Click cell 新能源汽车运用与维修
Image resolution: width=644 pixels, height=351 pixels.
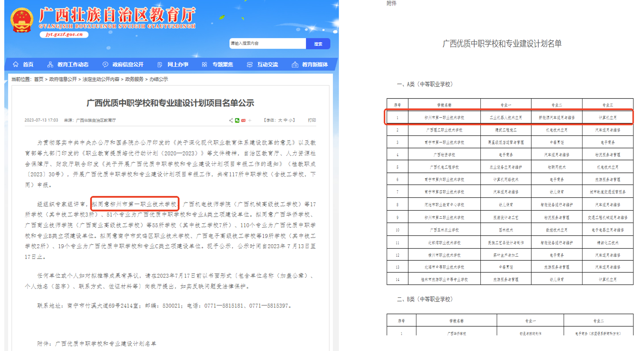[x=557, y=118]
